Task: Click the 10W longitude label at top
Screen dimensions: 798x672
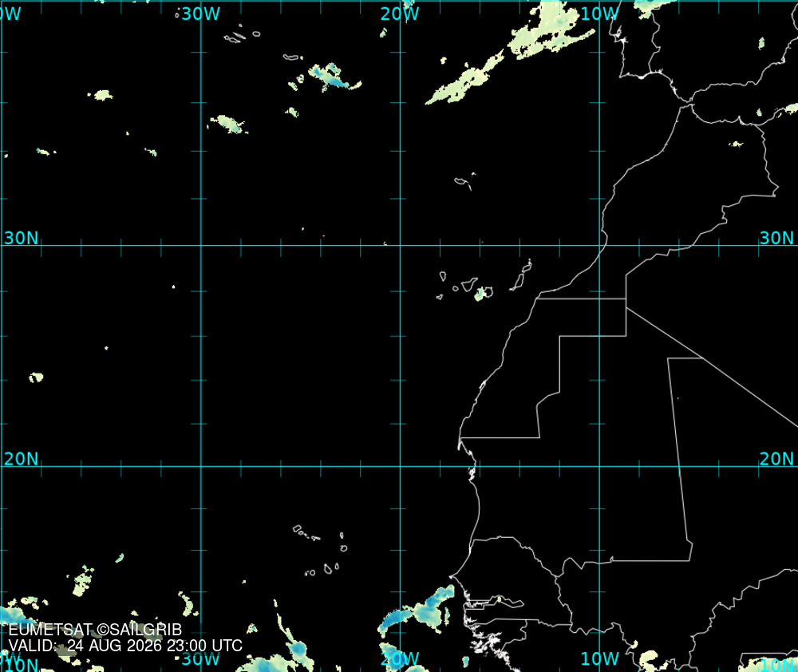Action: 599,14
